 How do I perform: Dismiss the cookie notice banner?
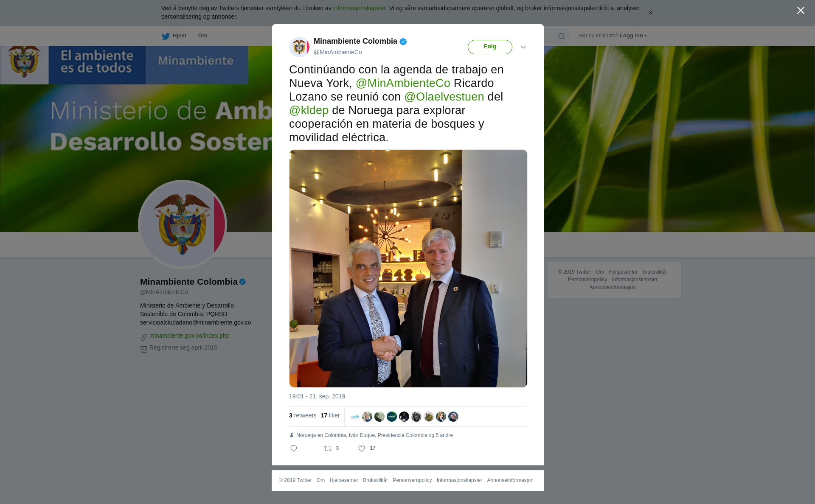650,13
